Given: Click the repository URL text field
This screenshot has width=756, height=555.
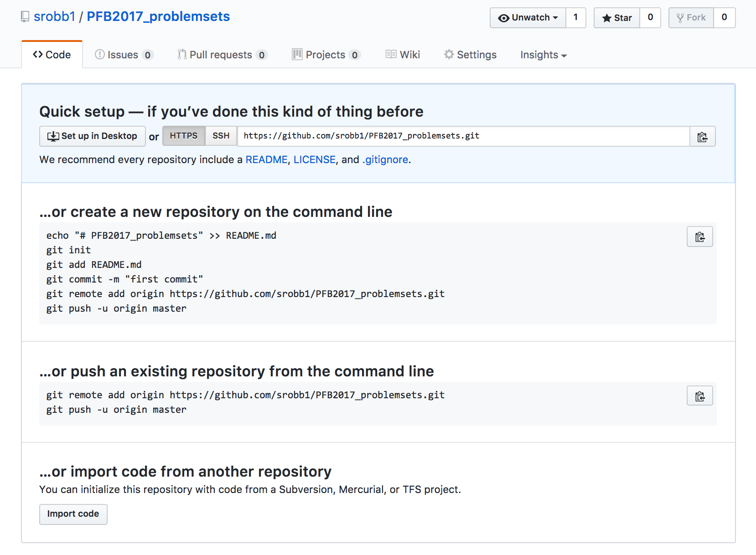Looking at the screenshot, I should 463,136.
